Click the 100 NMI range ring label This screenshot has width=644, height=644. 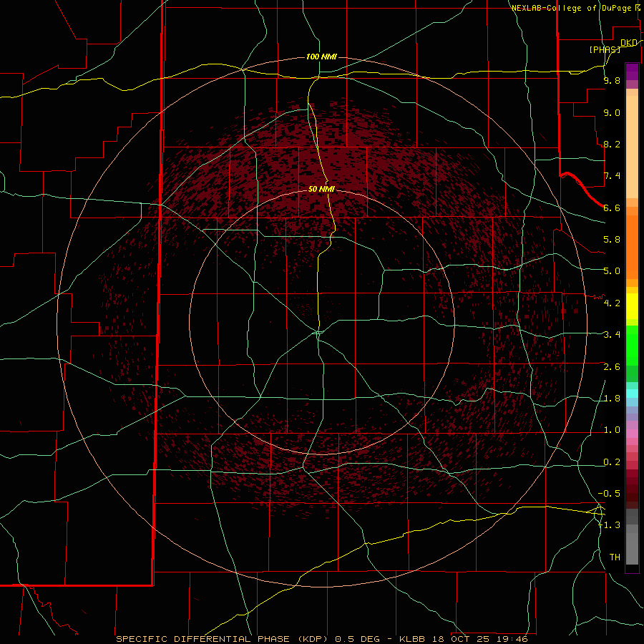pyautogui.click(x=321, y=57)
